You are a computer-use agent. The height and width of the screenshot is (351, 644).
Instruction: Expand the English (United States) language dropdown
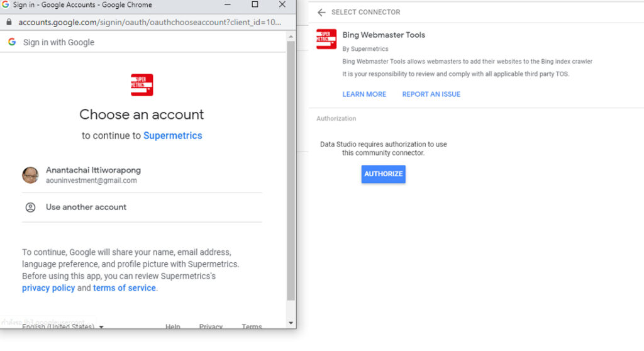tap(62, 326)
